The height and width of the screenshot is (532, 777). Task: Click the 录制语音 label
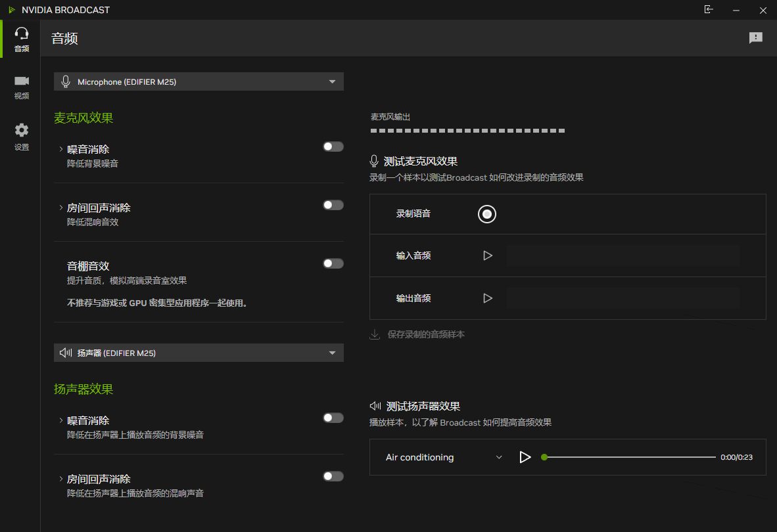(x=413, y=214)
